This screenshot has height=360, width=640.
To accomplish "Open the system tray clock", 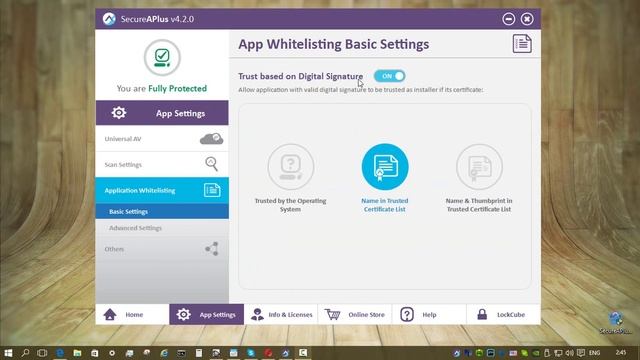I will [x=621, y=353].
